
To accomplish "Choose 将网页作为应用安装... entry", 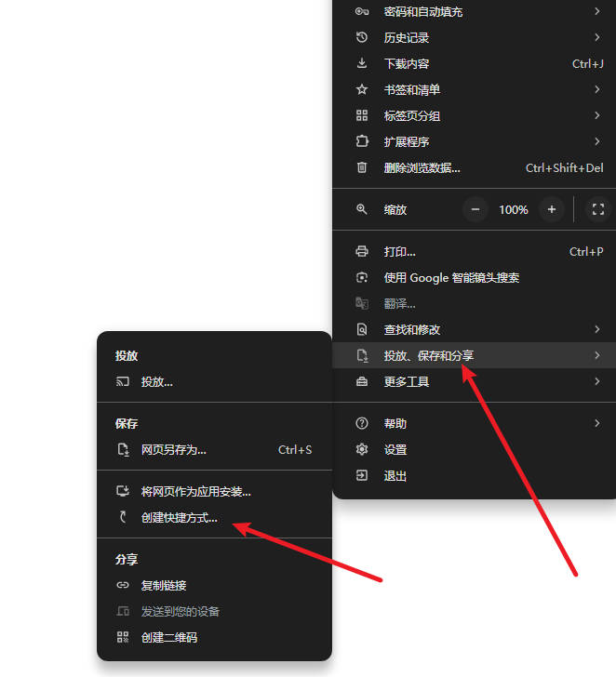I will pos(214,491).
